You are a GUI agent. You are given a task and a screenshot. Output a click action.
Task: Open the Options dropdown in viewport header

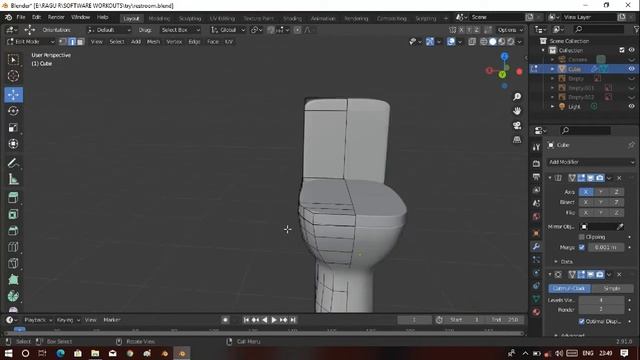tap(510, 30)
